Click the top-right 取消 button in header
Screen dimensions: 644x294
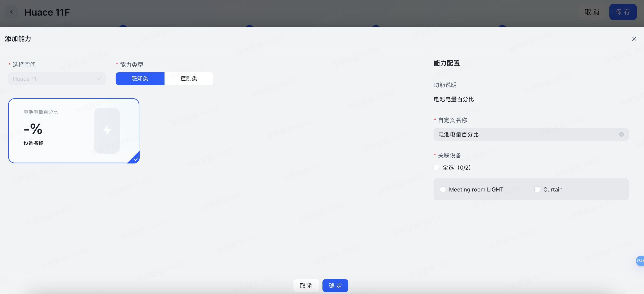click(x=592, y=12)
